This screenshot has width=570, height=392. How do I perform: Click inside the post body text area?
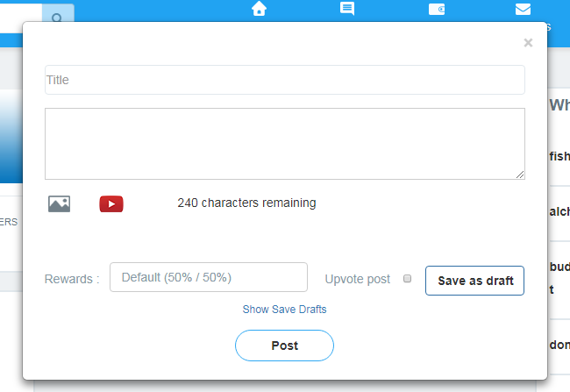[285, 144]
